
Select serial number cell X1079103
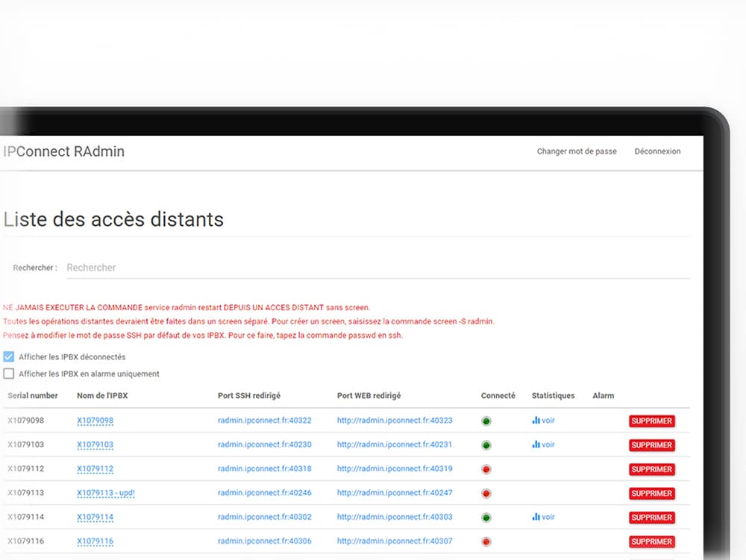coord(25,444)
